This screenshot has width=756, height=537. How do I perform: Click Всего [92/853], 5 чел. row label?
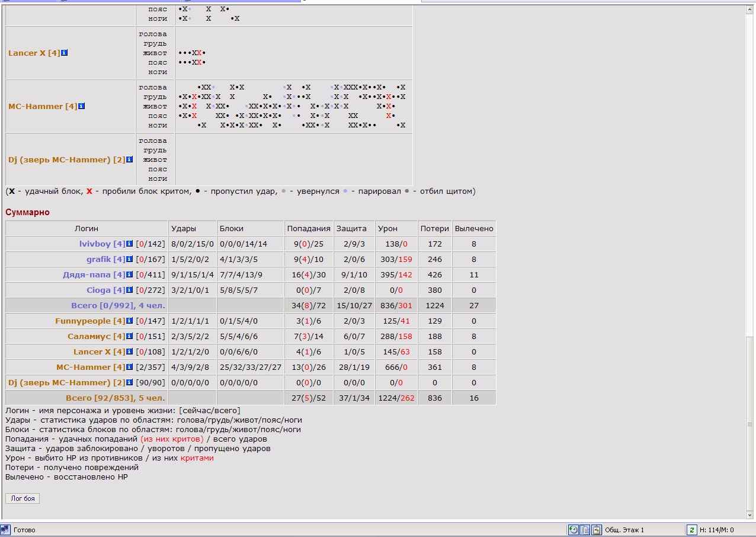(x=116, y=398)
